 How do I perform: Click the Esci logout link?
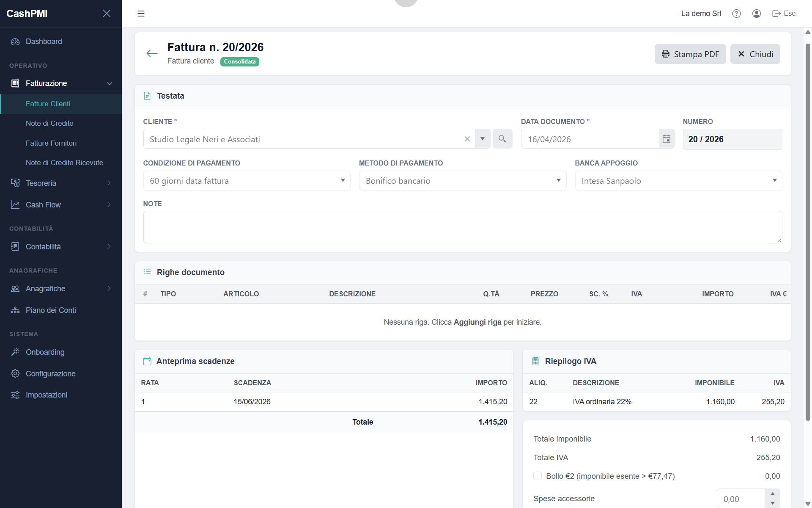pos(785,14)
